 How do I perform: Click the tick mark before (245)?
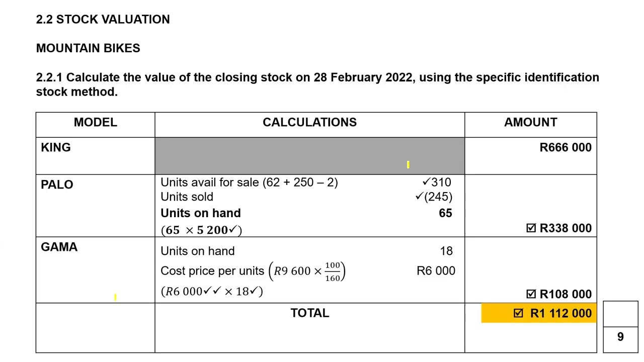click(x=419, y=197)
